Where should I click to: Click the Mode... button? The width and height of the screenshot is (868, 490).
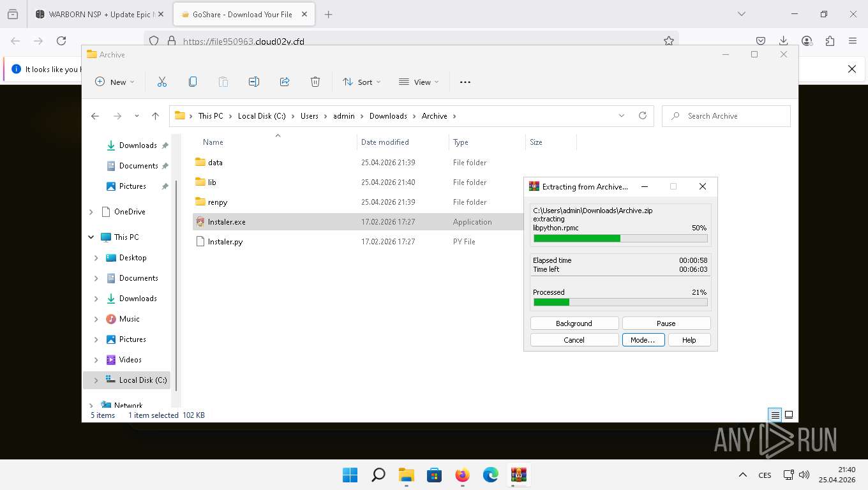point(643,340)
